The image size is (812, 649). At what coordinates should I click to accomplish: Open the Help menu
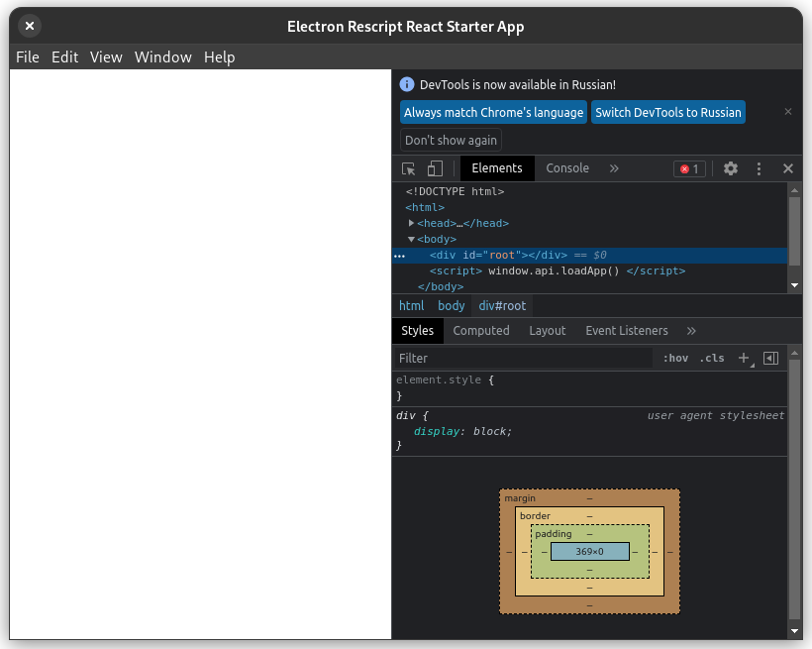pos(219,57)
